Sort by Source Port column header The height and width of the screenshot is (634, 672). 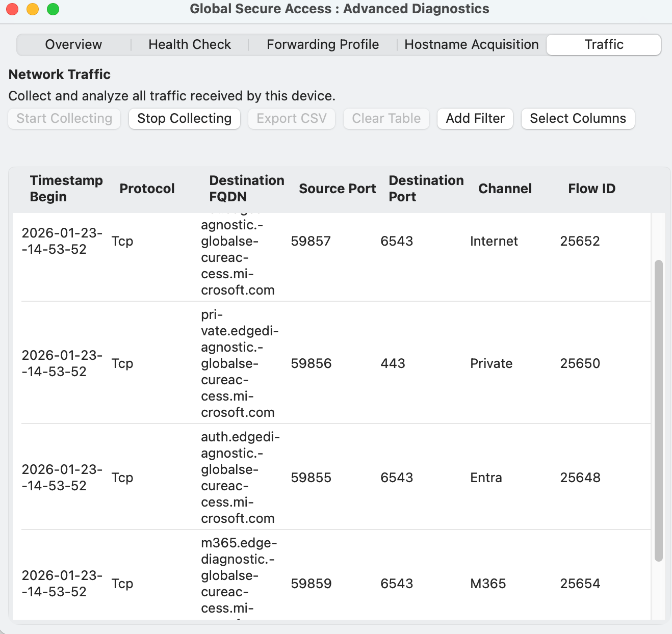point(337,189)
